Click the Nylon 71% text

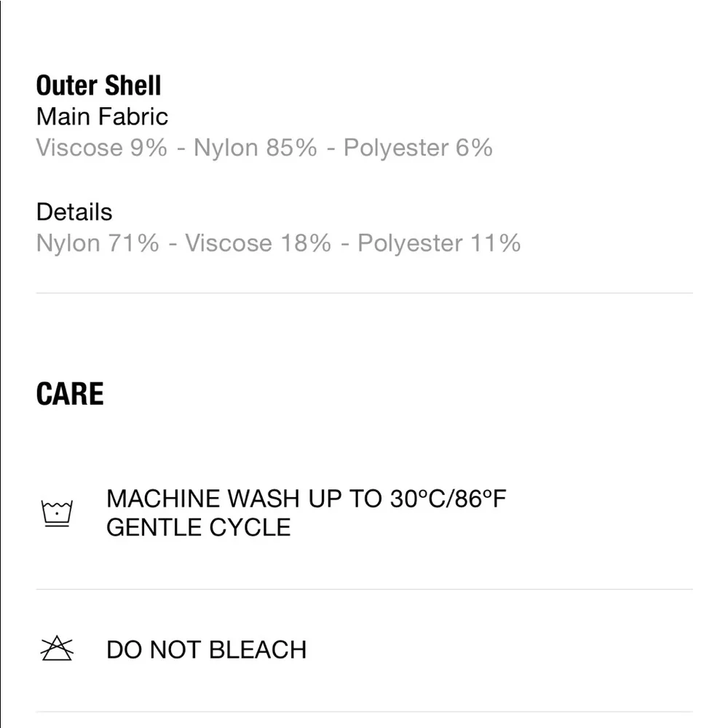coord(97,243)
